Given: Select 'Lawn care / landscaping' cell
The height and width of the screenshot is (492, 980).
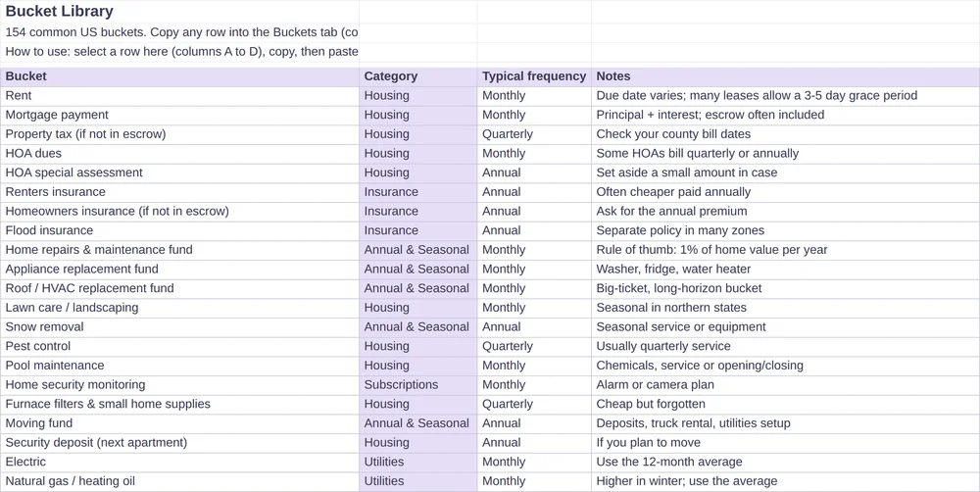Looking at the screenshot, I should pyautogui.click(x=179, y=308).
